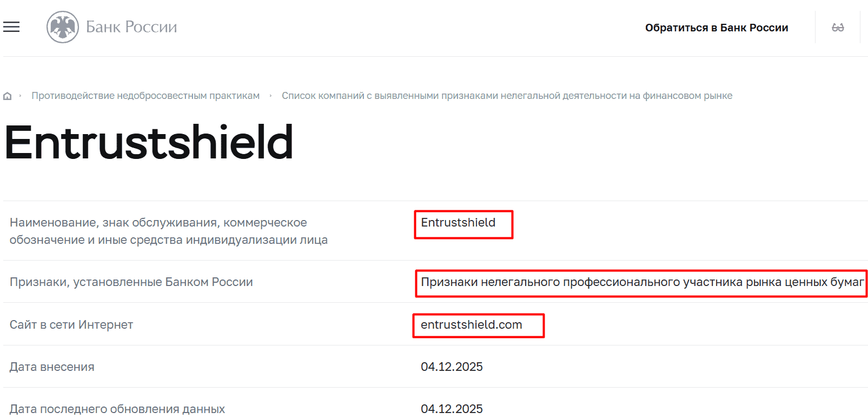Viewport: 868px width, 419px height.
Task: Select the 'Банк России' logo text
Action: [x=130, y=27]
